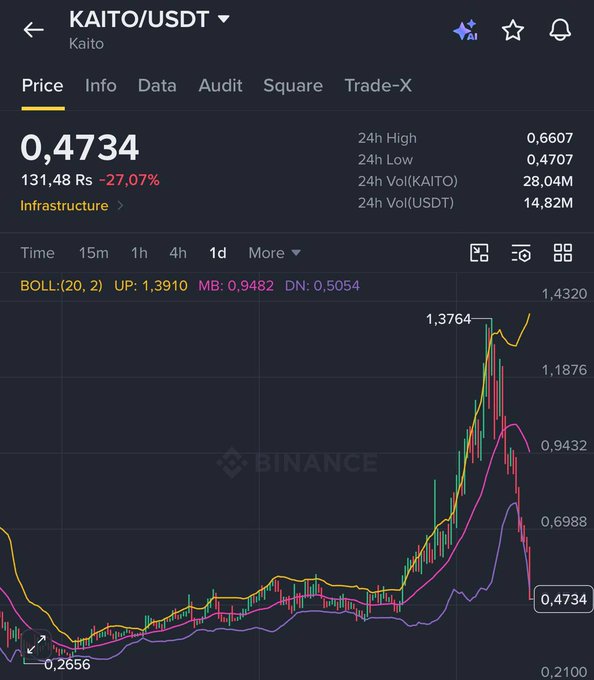Click the 1,3764 high price marker
The width and height of the screenshot is (594, 680).
(x=448, y=319)
